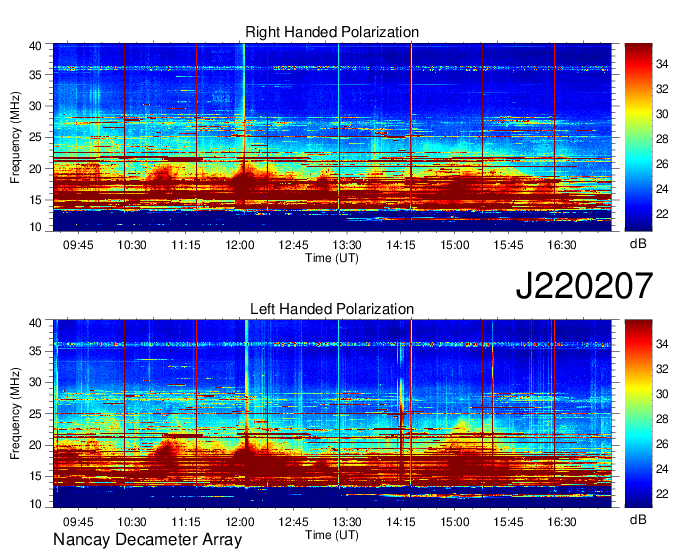Click 15 MHz tick on right-handed plot
This screenshot has width=680, height=552.
click(x=36, y=200)
